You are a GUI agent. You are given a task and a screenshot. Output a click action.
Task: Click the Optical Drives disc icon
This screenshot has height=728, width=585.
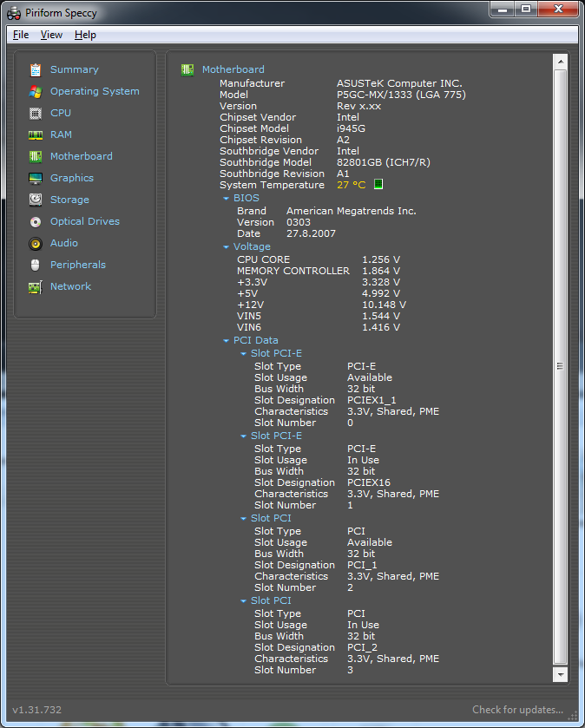(x=36, y=222)
